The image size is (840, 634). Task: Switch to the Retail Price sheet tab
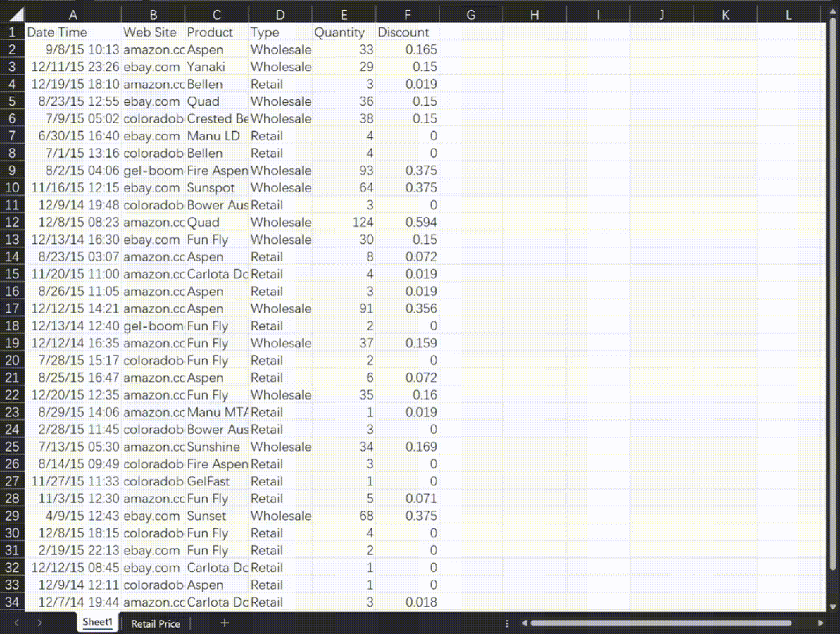pyautogui.click(x=156, y=623)
